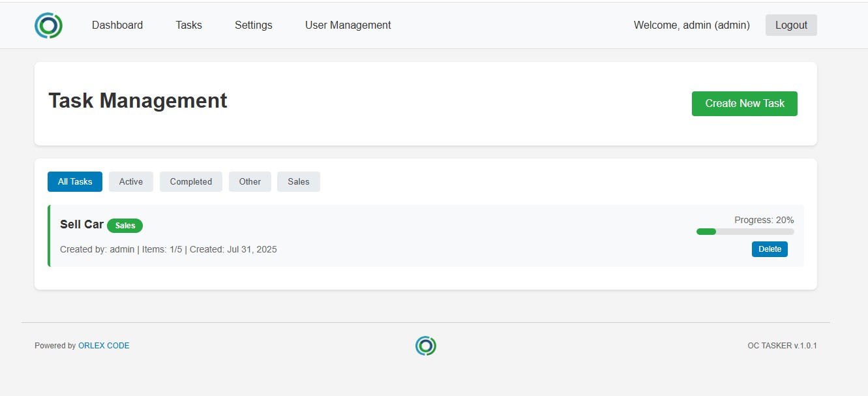Navigate to User Management

click(x=348, y=25)
